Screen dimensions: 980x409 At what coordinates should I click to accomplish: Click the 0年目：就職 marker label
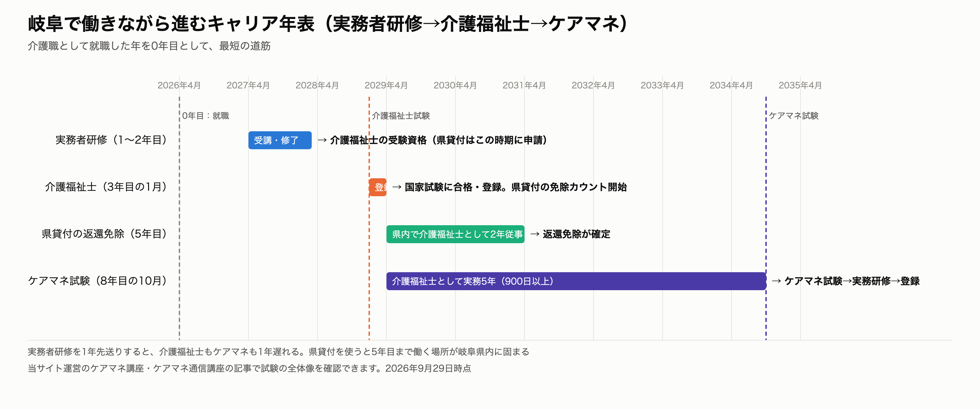(x=205, y=116)
